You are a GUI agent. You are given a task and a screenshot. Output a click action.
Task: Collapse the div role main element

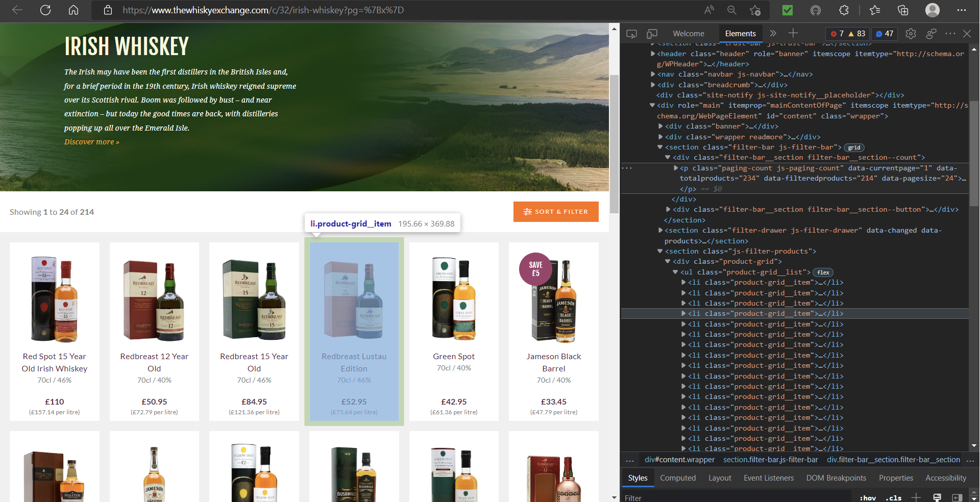pyautogui.click(x=652, y=106)
